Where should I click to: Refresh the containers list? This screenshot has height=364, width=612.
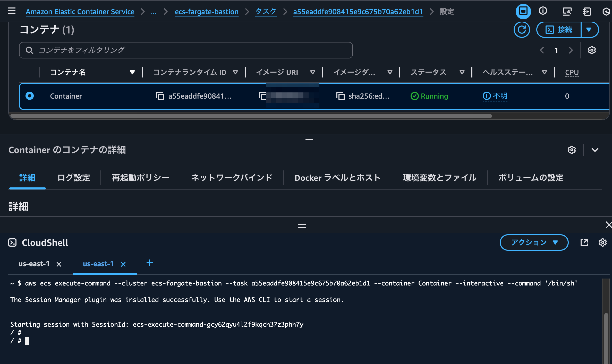coord(522,30)
